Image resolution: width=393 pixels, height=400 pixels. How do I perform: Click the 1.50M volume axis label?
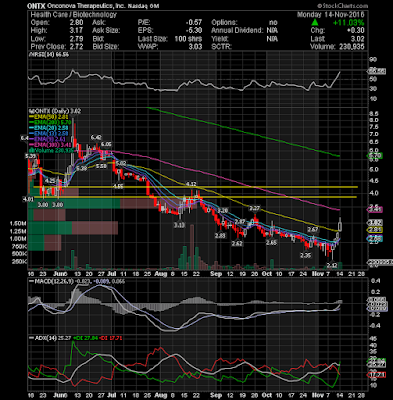(x=18, y=223)
